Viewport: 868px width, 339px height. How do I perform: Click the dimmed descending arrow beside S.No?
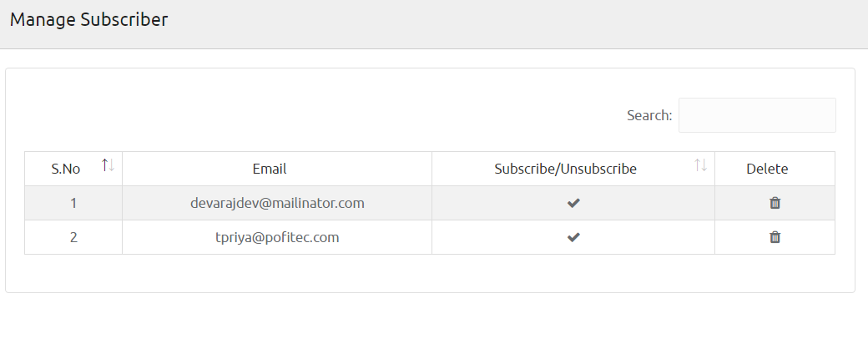coord(111,165)
